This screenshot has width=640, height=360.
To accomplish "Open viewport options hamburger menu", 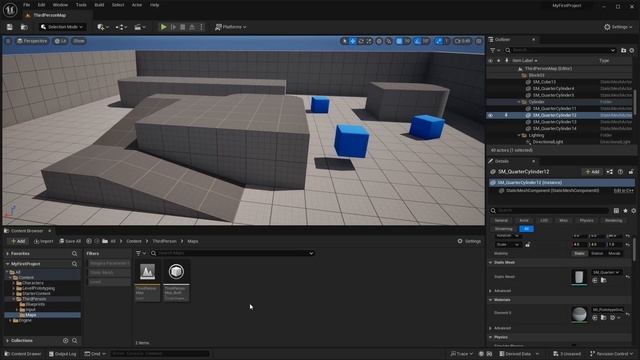I will (8, 41).
